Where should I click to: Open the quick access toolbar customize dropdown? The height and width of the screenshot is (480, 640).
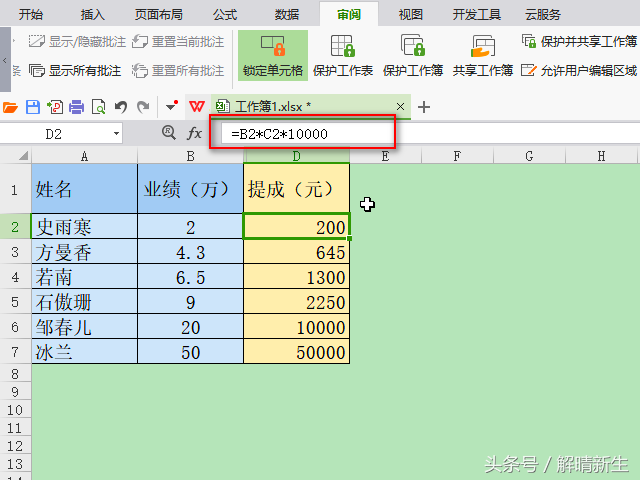172,106
